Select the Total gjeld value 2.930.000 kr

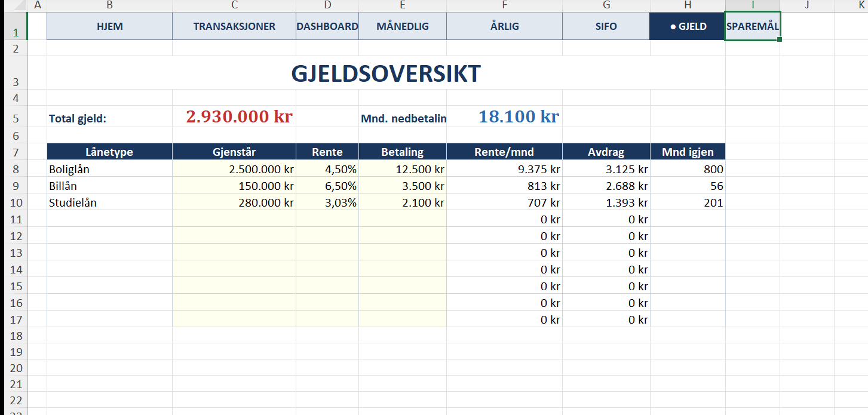[x=239, y=117]
